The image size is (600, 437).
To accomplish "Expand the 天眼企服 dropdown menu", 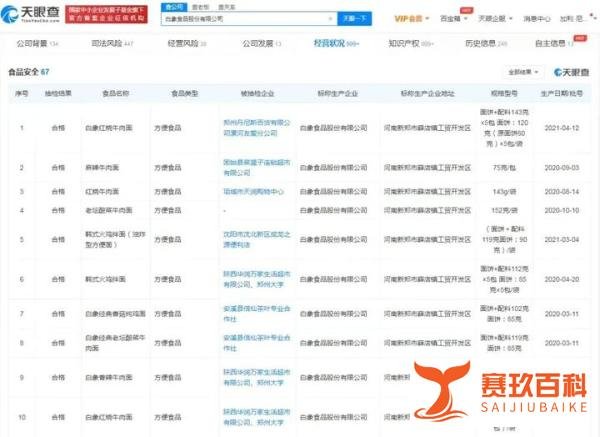I will pos(495,18).
